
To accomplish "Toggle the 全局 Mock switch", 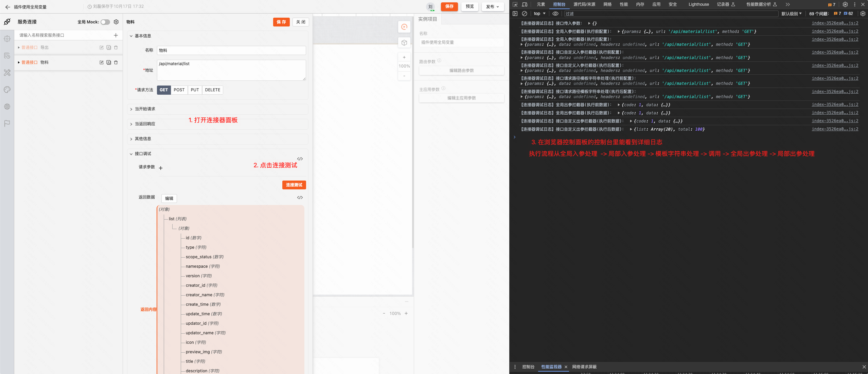I will click(105, 22).
